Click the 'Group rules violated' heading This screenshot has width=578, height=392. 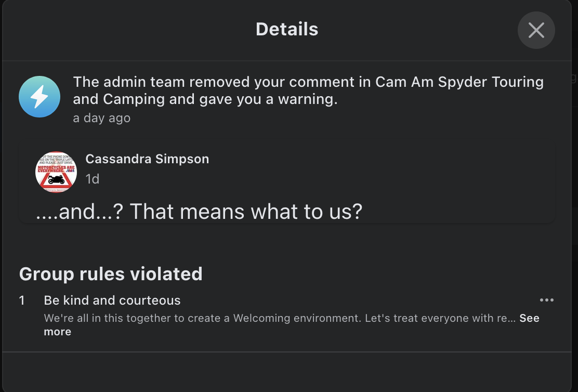(111, 273)
